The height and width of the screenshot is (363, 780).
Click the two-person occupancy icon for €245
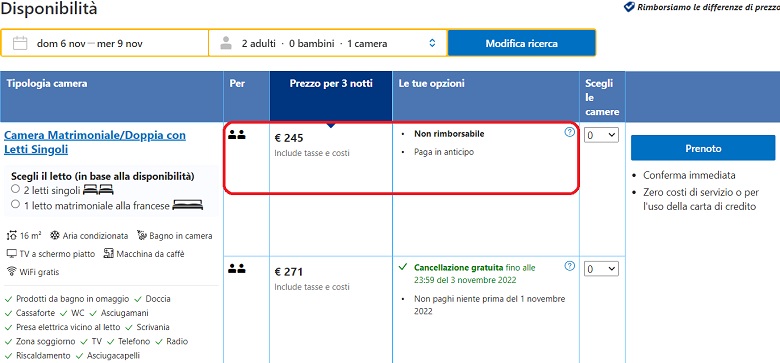(237, 134)
